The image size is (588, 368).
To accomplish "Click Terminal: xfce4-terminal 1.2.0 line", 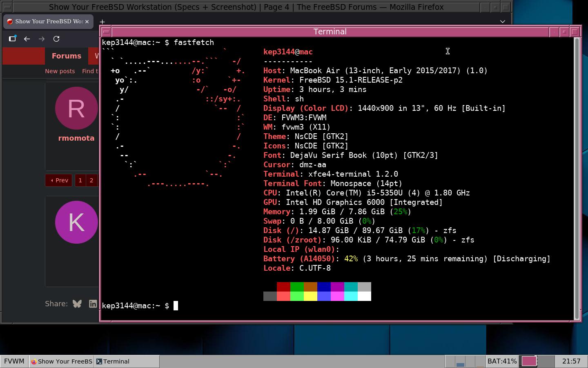I will coord(331,174).
